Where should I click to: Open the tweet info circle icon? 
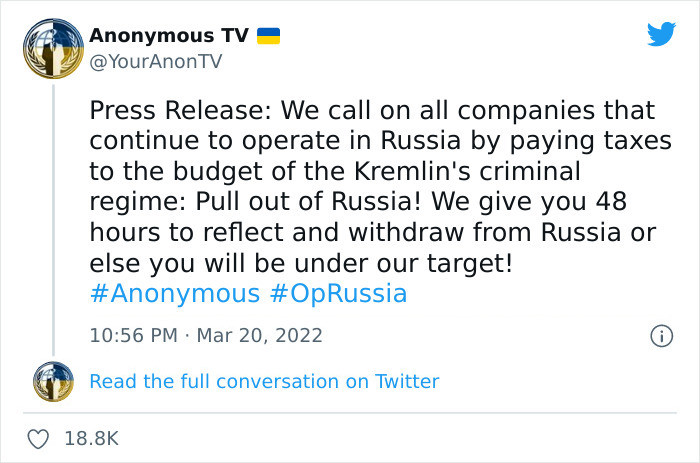pyautogui.click(x=661, y=336)
